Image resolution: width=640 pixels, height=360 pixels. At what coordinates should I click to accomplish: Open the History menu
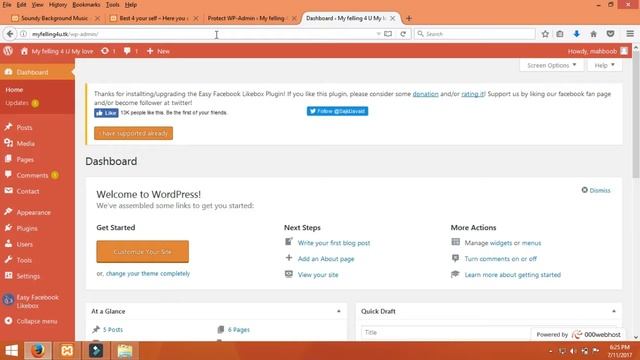pyautogui.click(x=58, y=5)
